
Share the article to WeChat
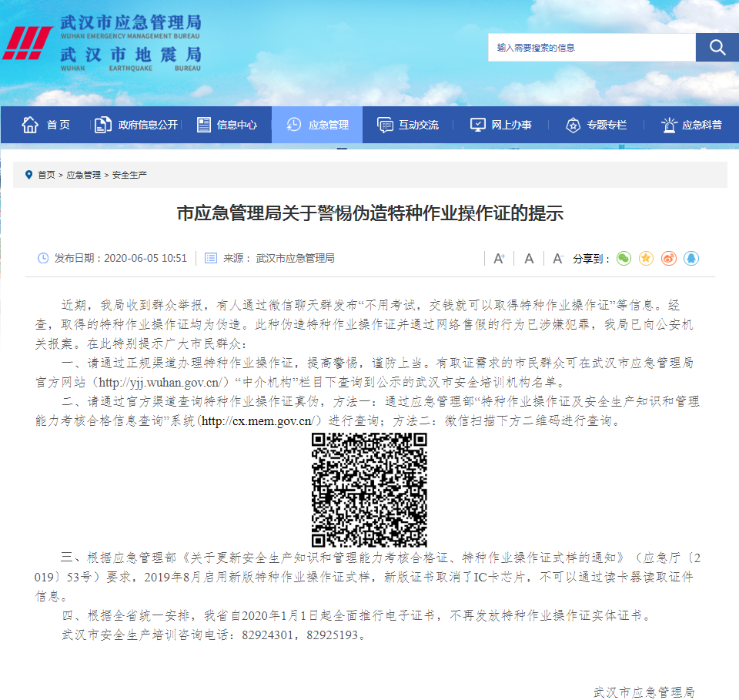[624, 258]
